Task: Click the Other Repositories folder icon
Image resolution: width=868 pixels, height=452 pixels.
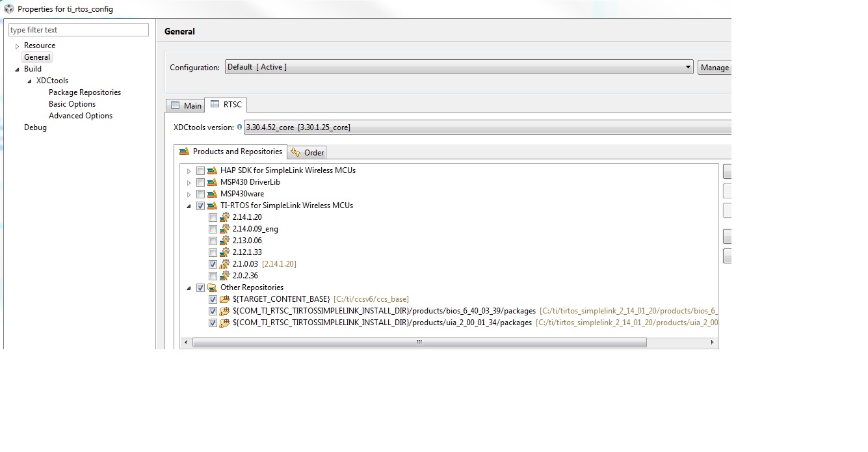Action: pyautogui.click(x=212, y=287)
